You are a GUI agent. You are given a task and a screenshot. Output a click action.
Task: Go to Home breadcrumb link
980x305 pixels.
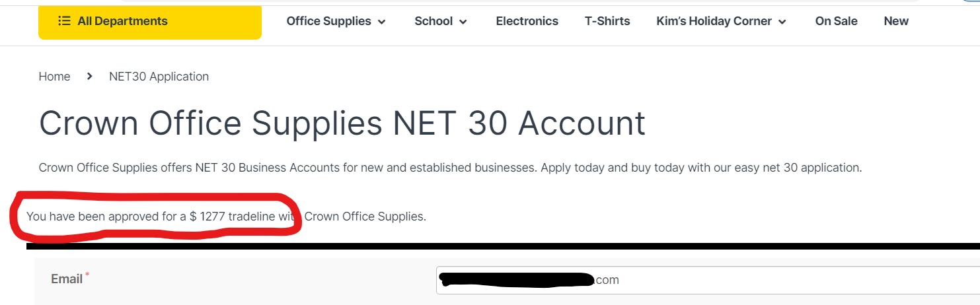point(54,77)
